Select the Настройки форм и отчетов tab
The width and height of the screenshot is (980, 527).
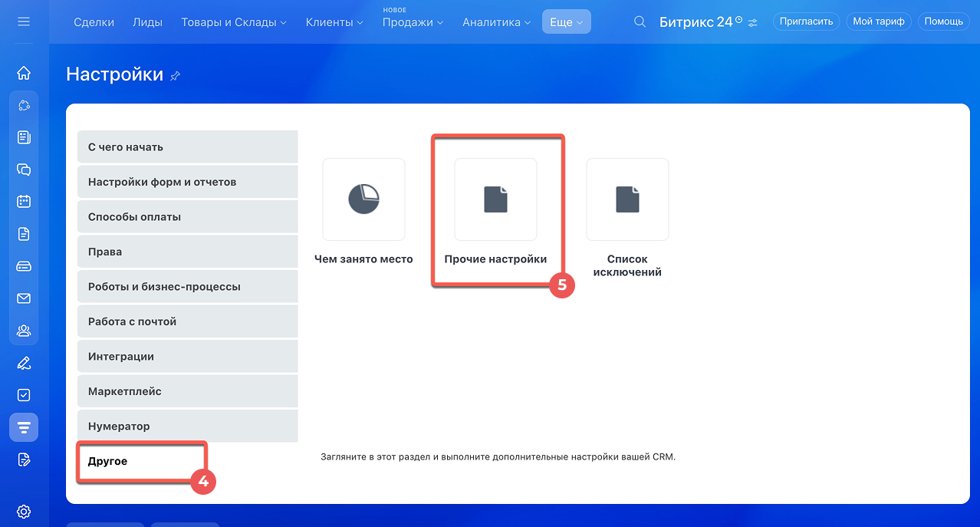point(187,182)
